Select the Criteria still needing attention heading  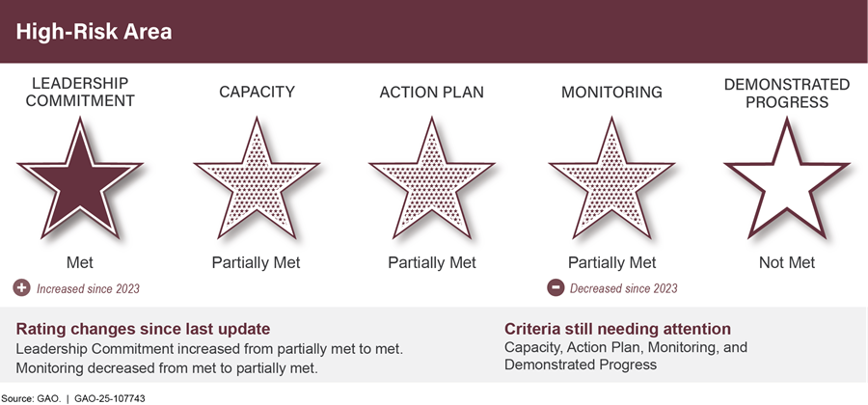pos(617,328)
